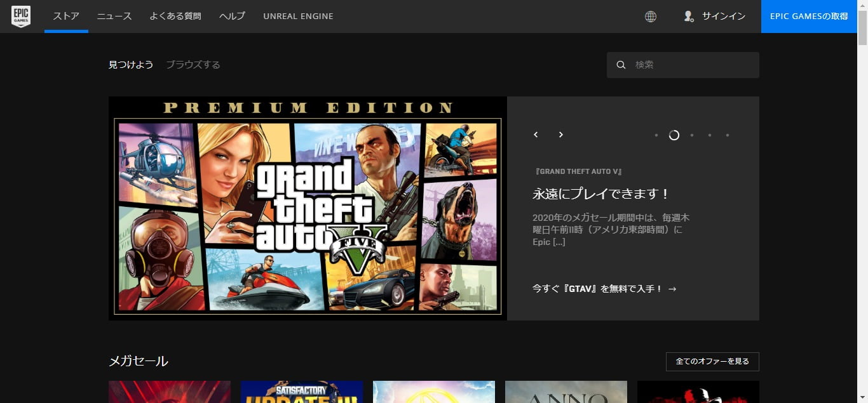868x403 pixels.
Task: Click scrollbar up arrow
Action: (x=862, y=5)
